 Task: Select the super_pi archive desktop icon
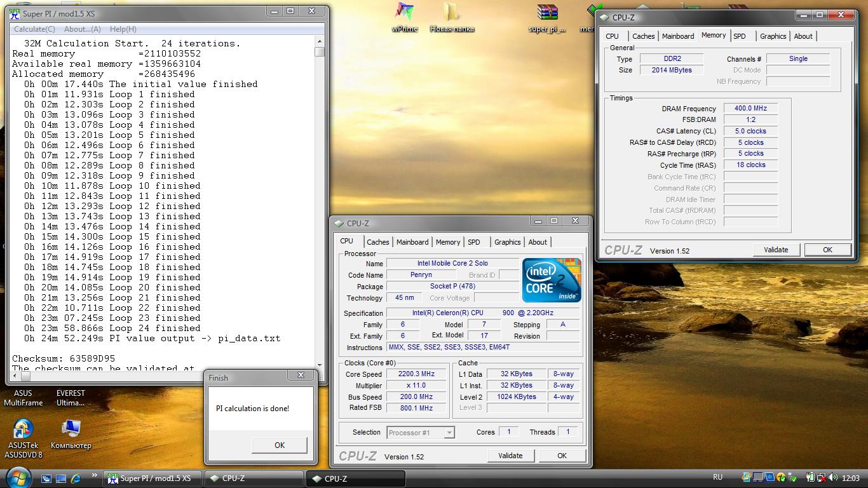pyautogui.click(x=547, y=17)
